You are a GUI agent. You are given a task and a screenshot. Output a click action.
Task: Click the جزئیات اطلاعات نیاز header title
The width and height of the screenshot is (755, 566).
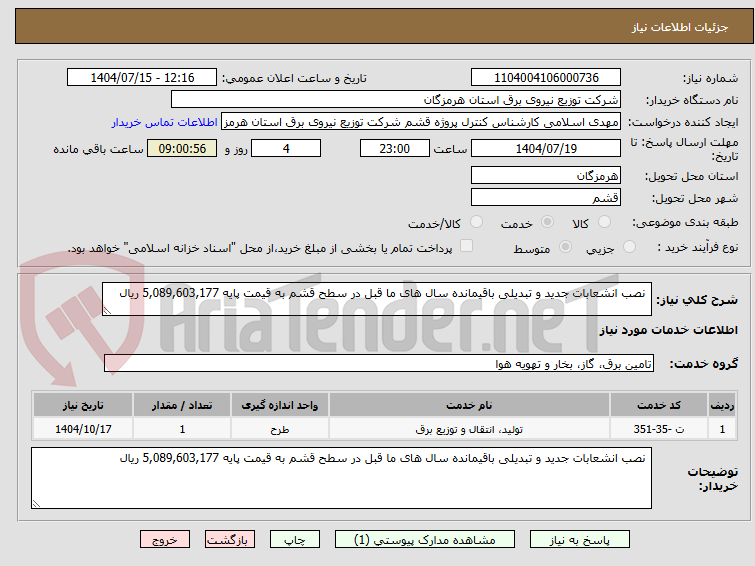[679, 27]
